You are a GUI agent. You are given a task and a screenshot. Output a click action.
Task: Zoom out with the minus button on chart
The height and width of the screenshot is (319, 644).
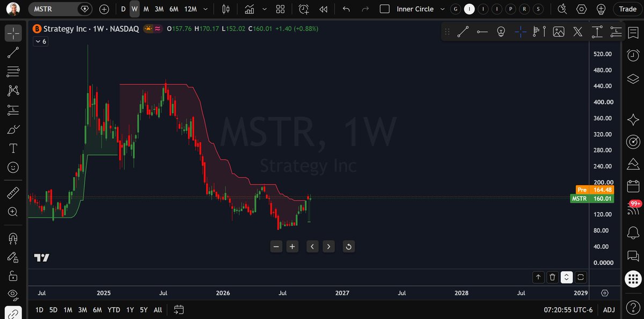276,247
